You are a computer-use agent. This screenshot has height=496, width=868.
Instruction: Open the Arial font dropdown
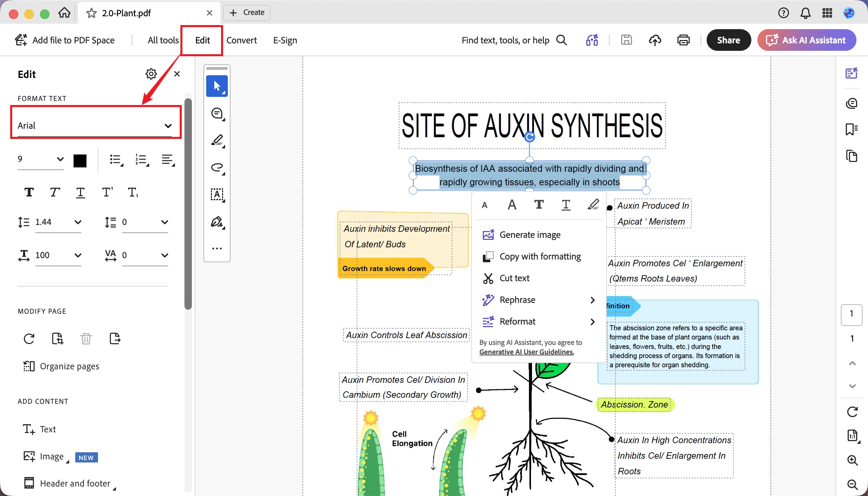click(x=95, y=126)
